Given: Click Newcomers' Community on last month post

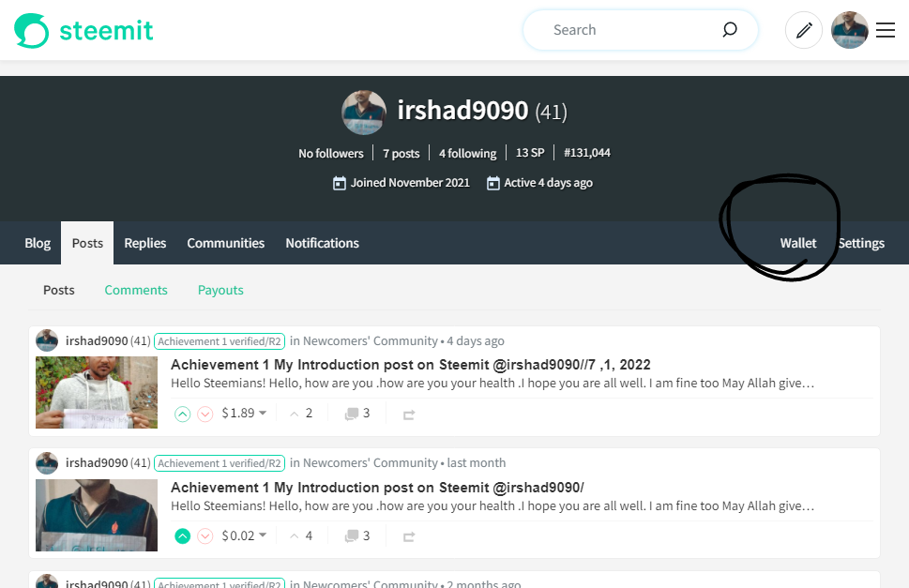Looking at the screenshot, I should pyautogui.click(x=371, y=463).
